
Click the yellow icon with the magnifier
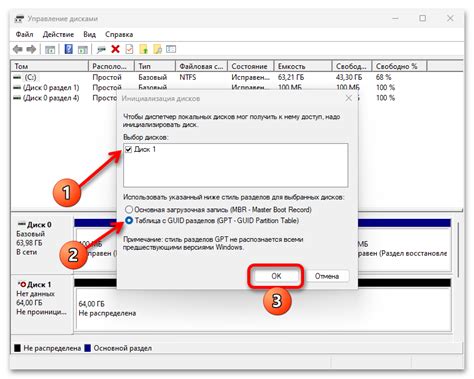point(157,49)
